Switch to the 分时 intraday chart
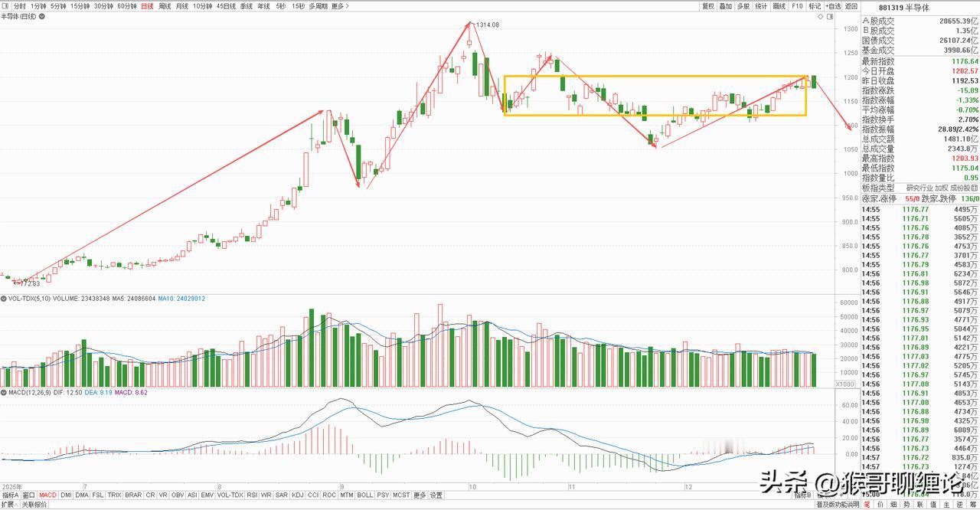 click(19, 5)
